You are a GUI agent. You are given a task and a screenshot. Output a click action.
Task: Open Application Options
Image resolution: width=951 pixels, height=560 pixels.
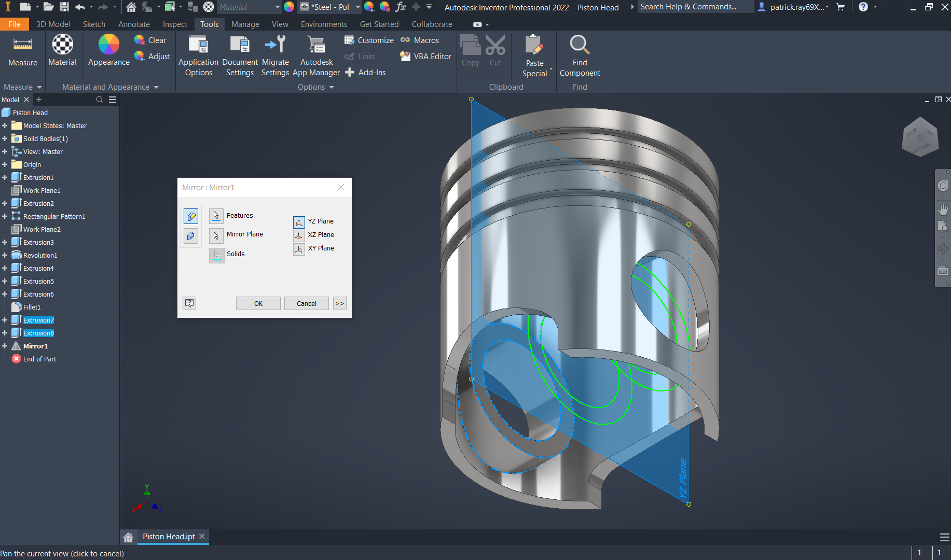198,56
